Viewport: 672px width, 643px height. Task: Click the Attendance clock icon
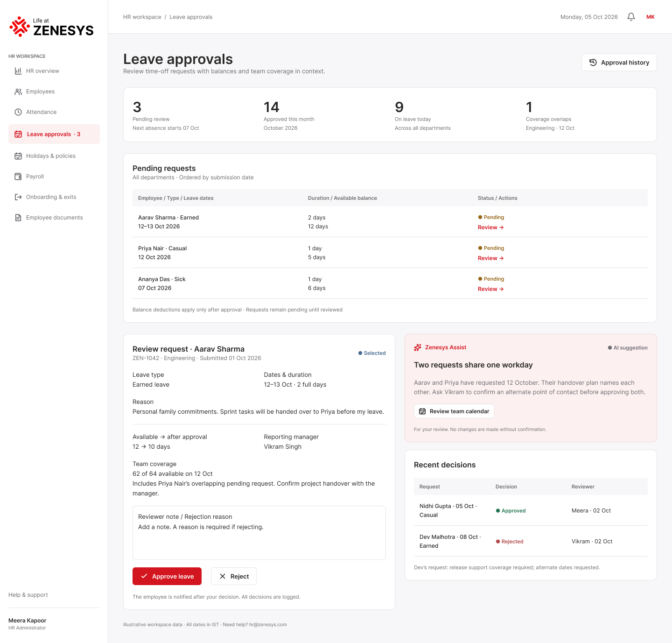point(18,112)
